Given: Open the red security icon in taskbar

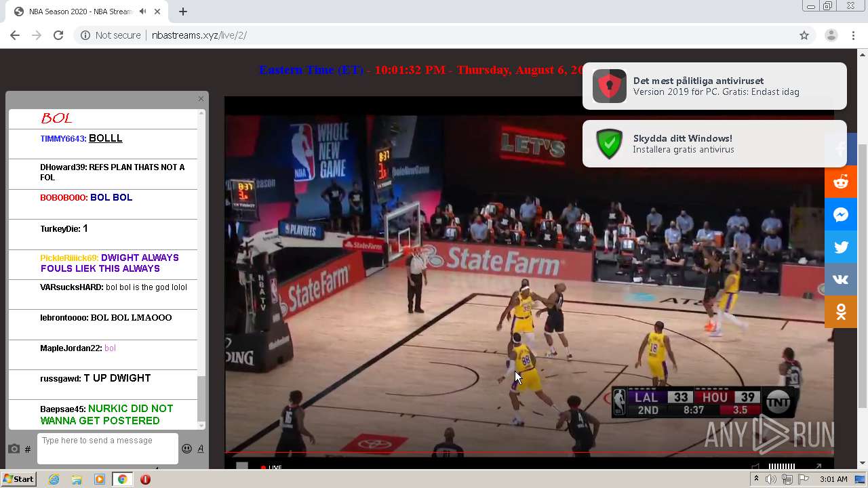Looking at the screenshot, I should [x=145, y=479].
